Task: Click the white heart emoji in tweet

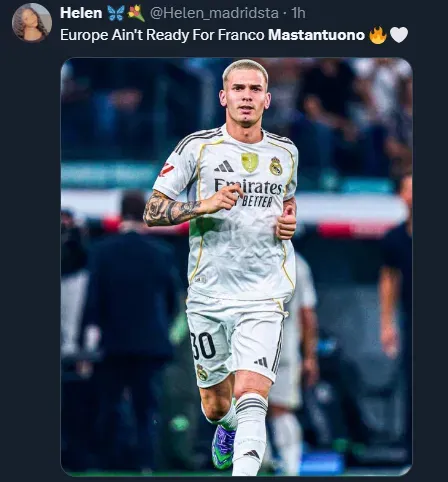Action: (399, 35)
